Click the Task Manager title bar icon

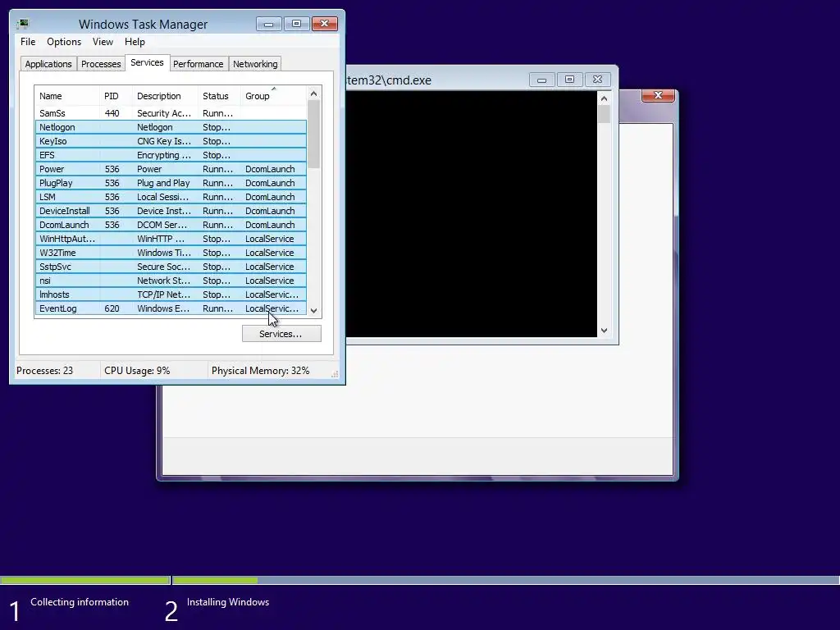click(x=22, y=24)
